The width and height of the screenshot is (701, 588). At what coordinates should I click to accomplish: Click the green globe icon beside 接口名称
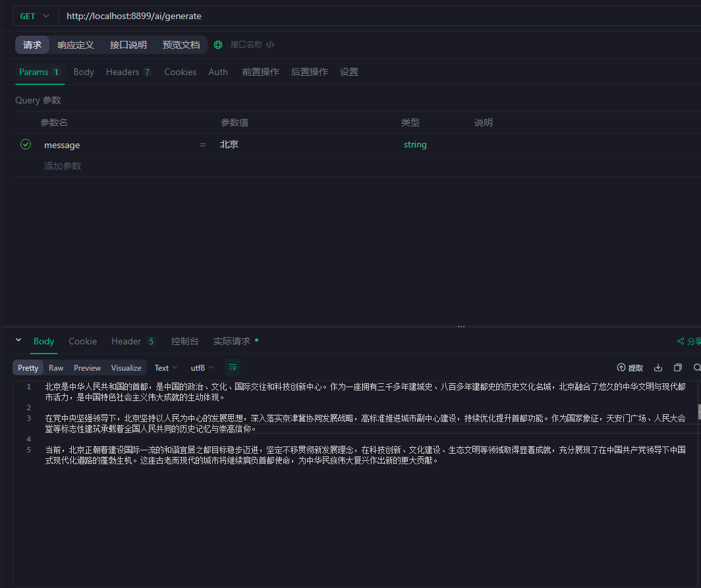(x=218, y=45)
